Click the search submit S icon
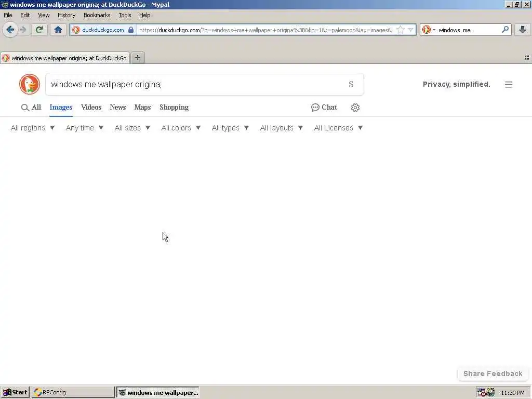532x399 pixels. 351,84
